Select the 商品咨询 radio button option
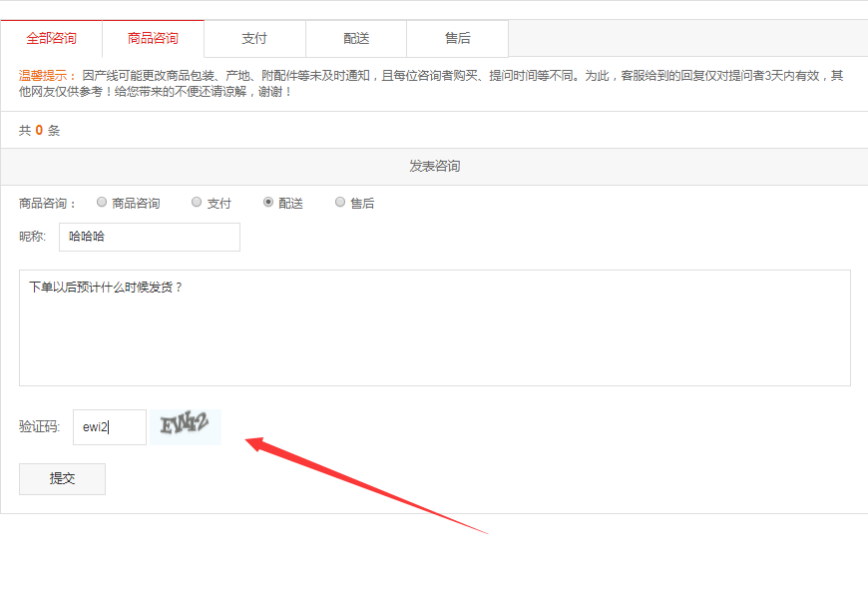868x610 pixels. [102, 202]
